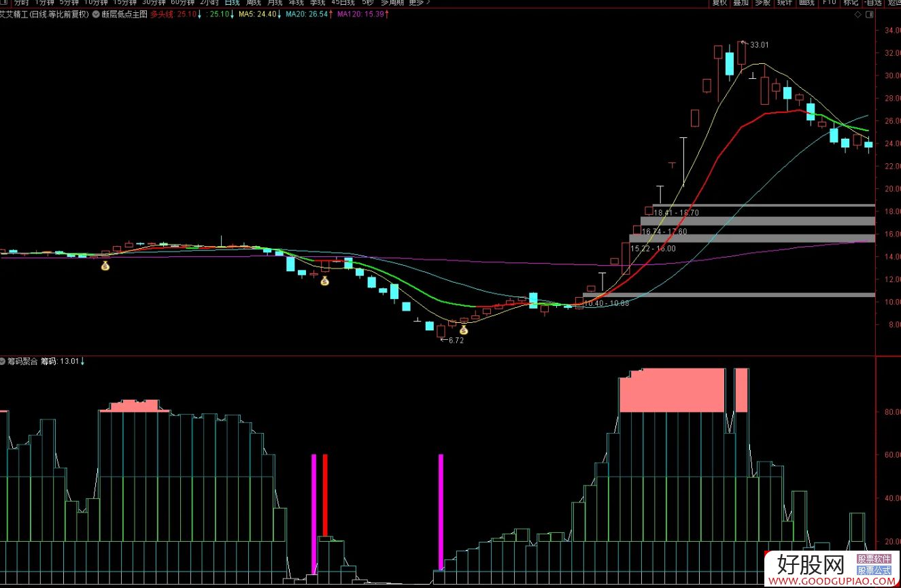Switch to the 15分钟 period tab
This screenshot has width=901, height=588.
coord(125,3)
